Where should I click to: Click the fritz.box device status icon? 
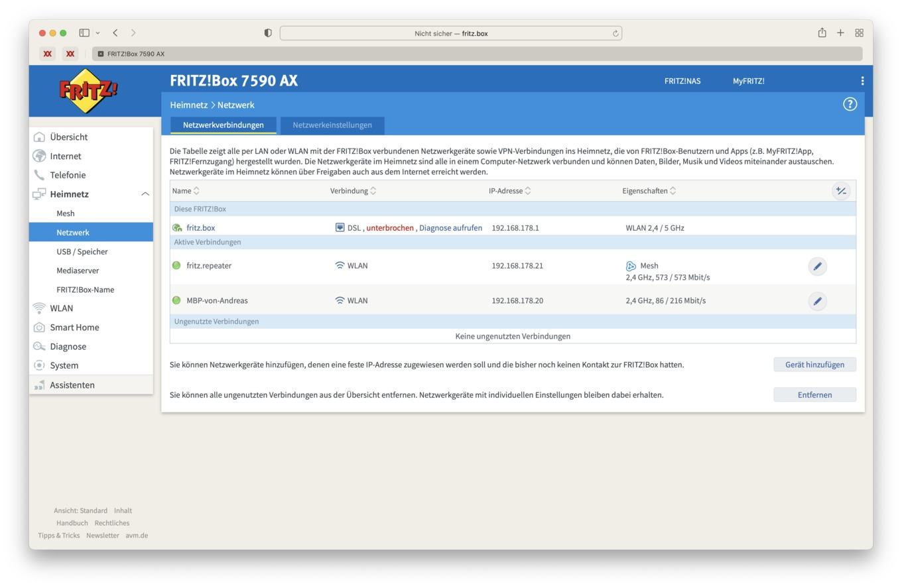(177, 228)
